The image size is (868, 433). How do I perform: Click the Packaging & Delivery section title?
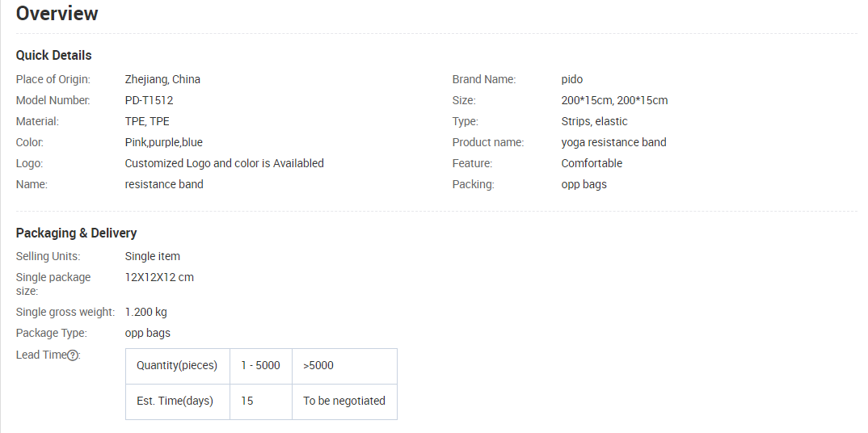[x=76, y=233]
